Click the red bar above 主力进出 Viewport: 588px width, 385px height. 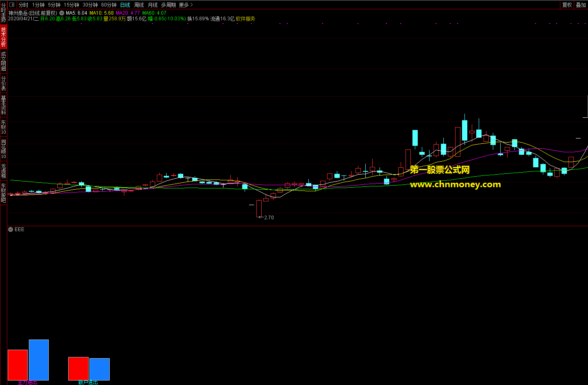tap(17, 365)
